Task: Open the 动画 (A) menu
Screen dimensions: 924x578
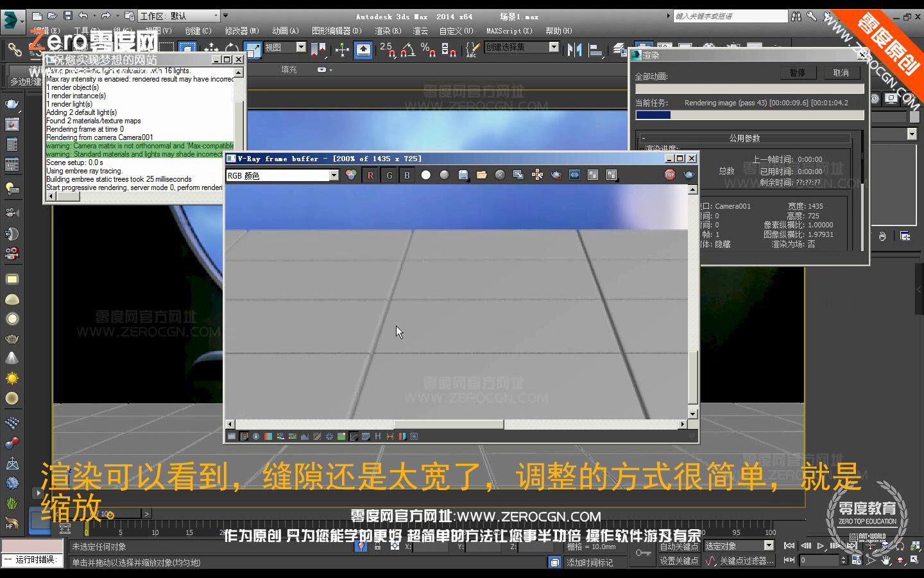Action: tap(286, 31)
